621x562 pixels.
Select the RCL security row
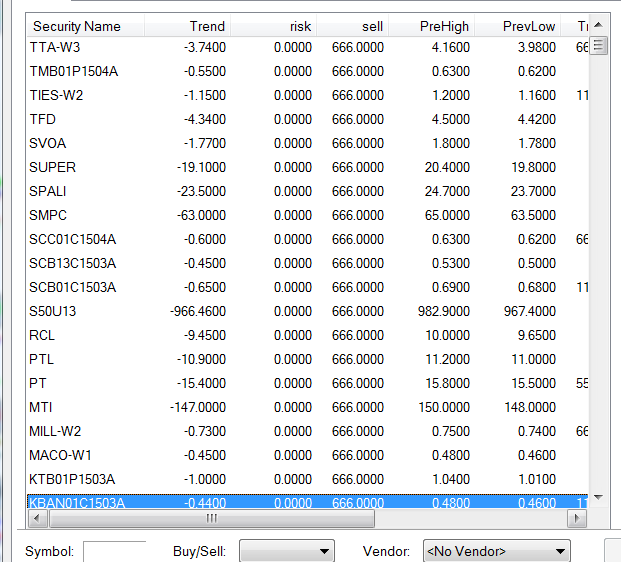click(x=307, y=335)
